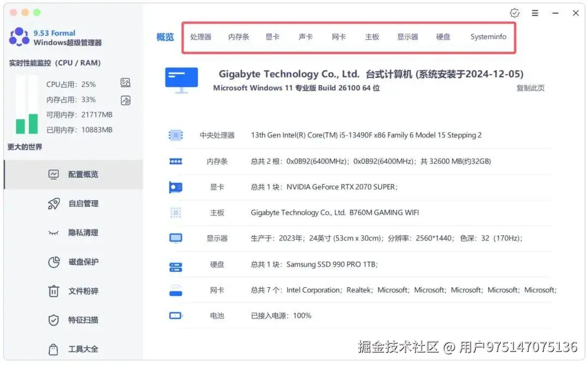588x365 pixels.
Task: Click the 显卡 graphics card icon
Action: point(175,187)
